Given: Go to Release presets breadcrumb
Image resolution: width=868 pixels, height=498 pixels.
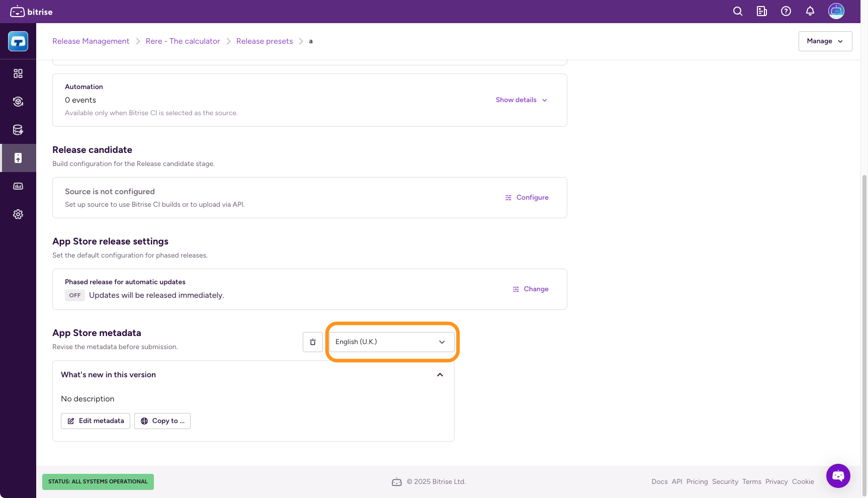Looking at the screenshot, I should coord(265,41).
